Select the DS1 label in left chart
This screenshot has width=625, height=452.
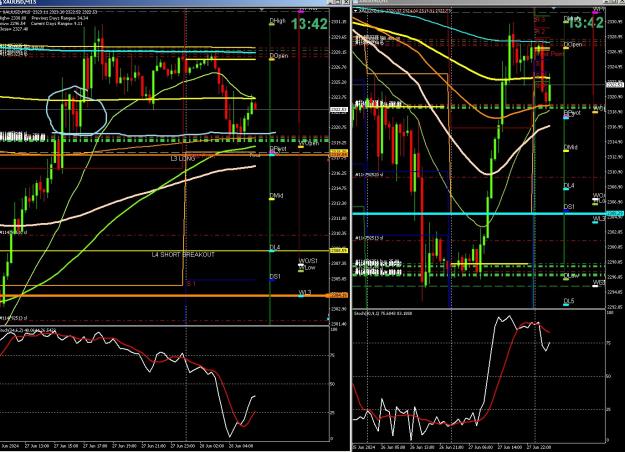click(x=275, y=276)
